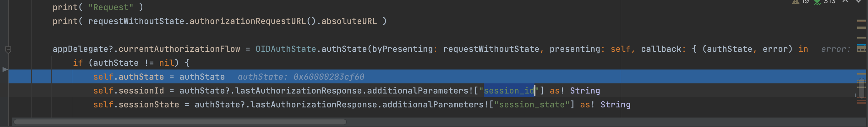Click the vertical scrollbar thumb
The image size is (868, 127).
[861, 88]
